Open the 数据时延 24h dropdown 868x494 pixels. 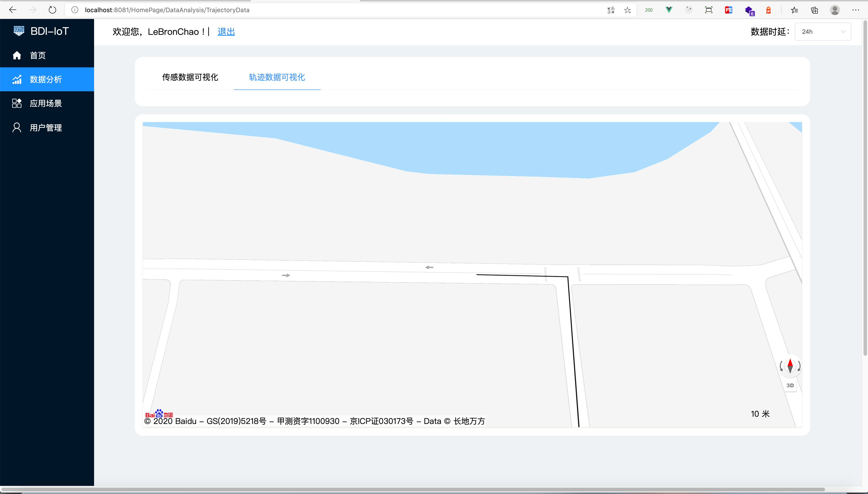pyautogui.click(x=823, y=32)
